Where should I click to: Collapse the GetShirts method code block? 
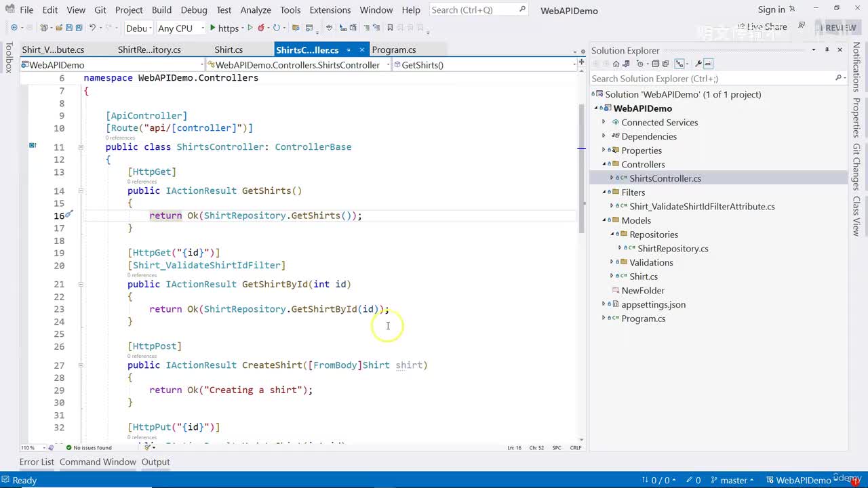point(81,191)
